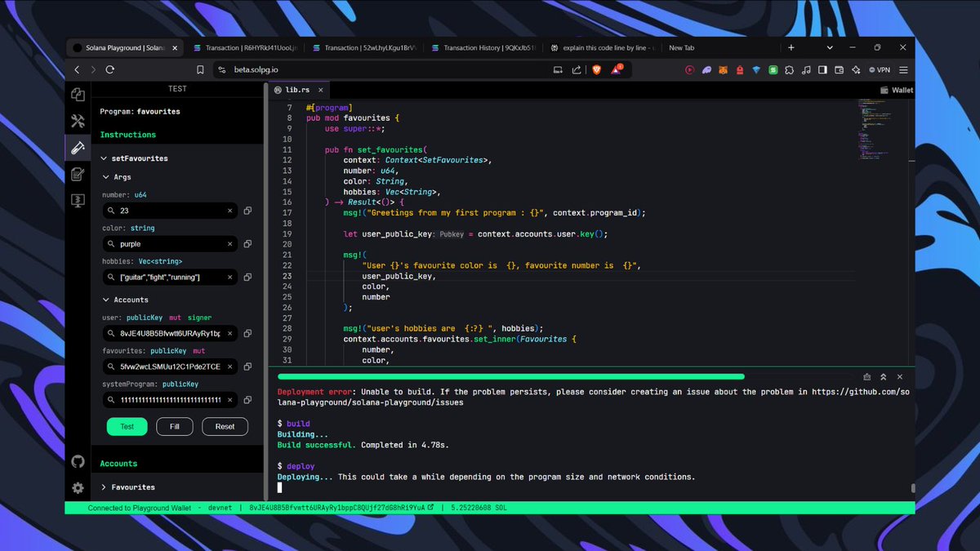Open the Tutorials notepad sidebar icon
Image resolution: width=980 pixels, height=551 pixels.
tap(78, 174)
